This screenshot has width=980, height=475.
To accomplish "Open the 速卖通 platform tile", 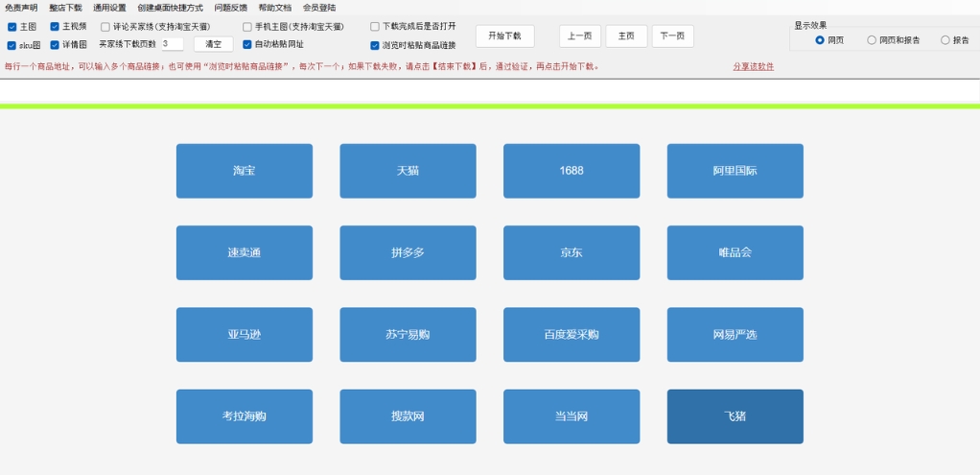I will click(x=245, y=252).
